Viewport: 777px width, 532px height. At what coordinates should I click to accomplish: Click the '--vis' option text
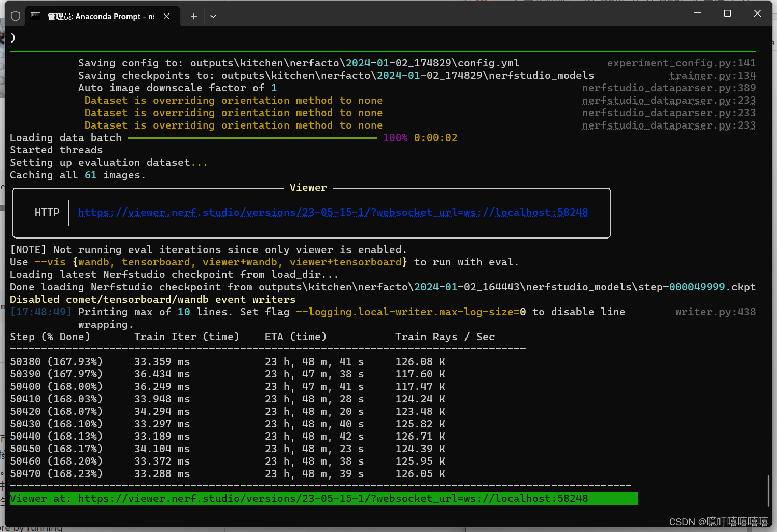tap(50, 262)
